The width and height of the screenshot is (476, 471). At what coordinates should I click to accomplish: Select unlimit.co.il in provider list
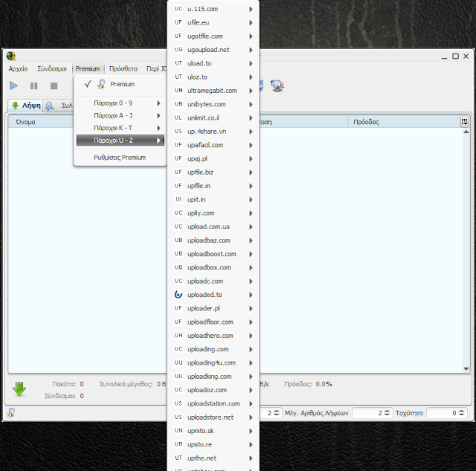pos(213,118)
